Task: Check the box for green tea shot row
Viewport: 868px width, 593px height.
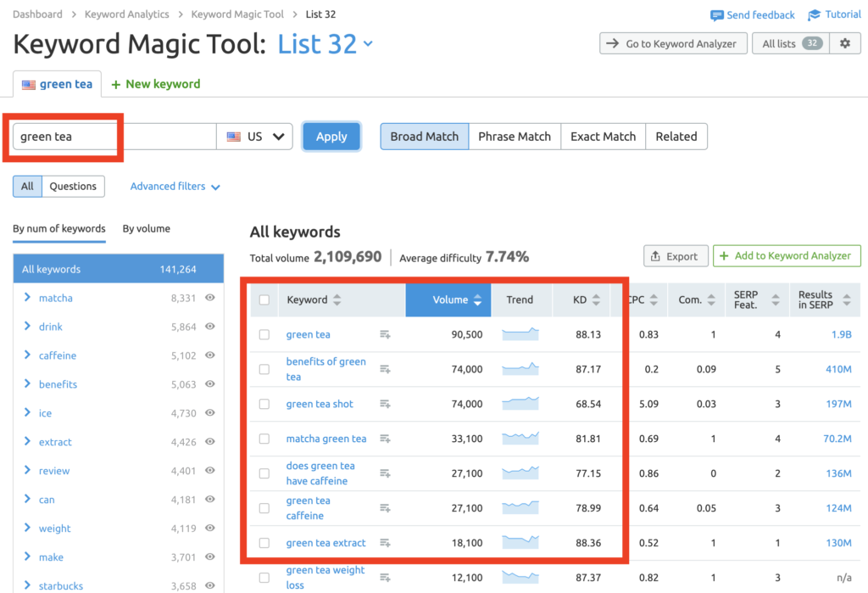Action: click(x=264, y=405)
